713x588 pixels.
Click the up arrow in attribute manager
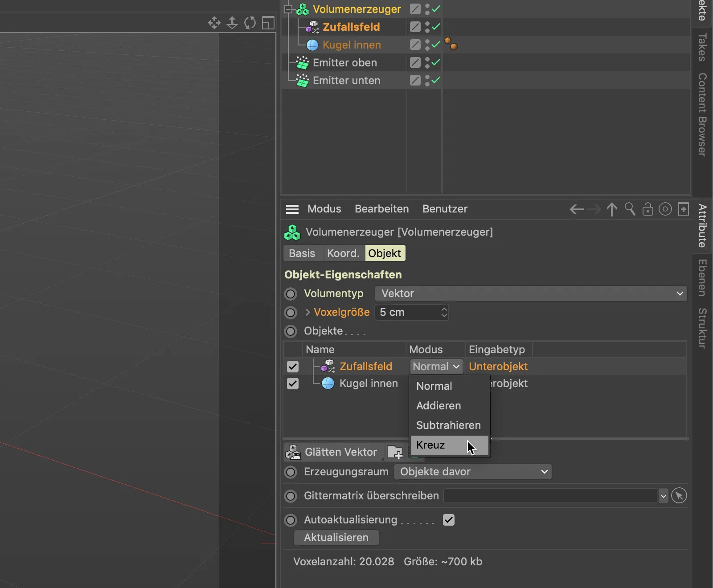coord(612,209)
